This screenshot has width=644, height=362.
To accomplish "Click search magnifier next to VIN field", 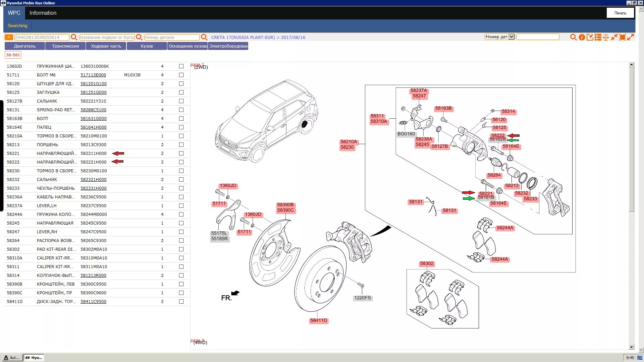I will (x=74, y=37).
